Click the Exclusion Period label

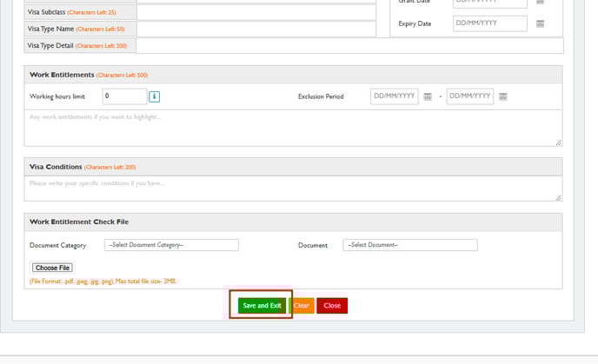(321, 96)
